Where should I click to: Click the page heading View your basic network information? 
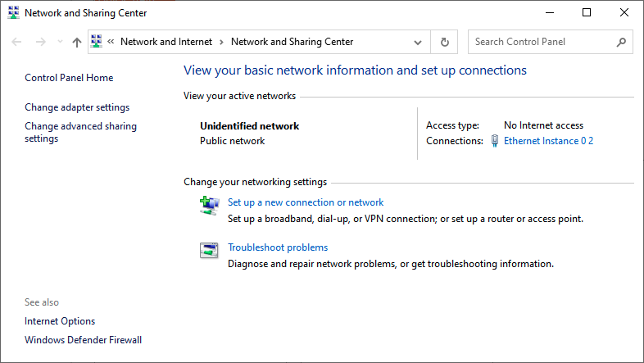pyautogui.click(x=355, y=70)
